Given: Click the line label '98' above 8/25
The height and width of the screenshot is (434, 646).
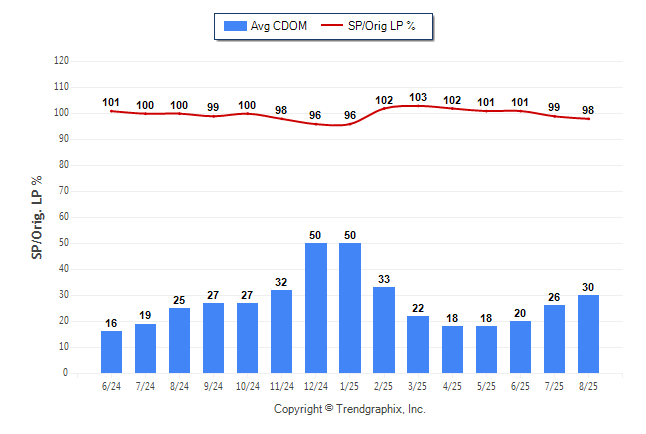Looking at the screenshot, I should 588,110.
